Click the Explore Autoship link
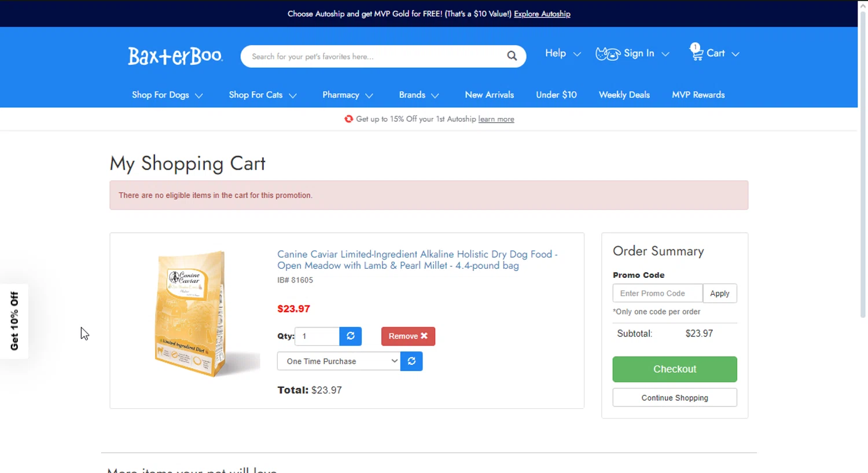Viewport: 868px width, 473px height. pos(542,14)
